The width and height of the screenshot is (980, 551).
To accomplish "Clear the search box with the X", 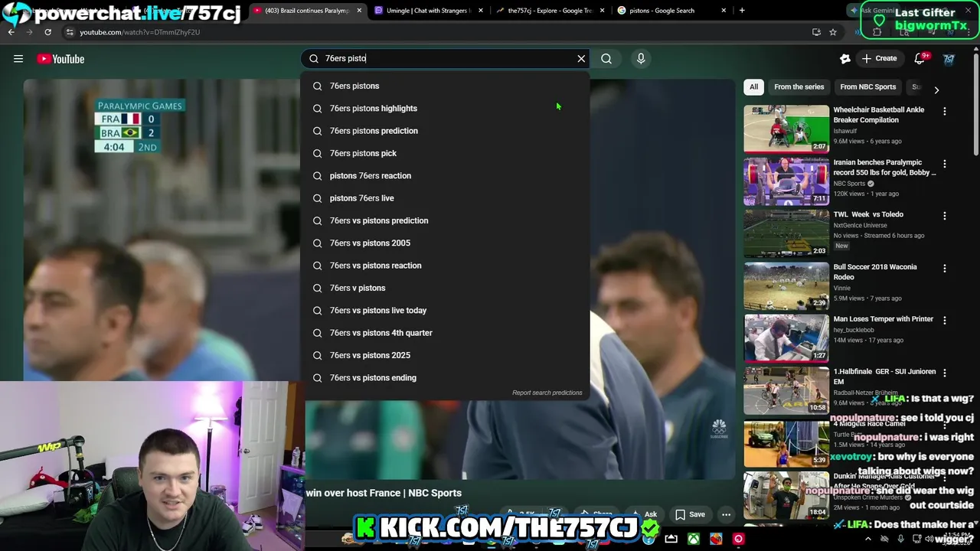I will pyautogui.click(x=581, y=58).
